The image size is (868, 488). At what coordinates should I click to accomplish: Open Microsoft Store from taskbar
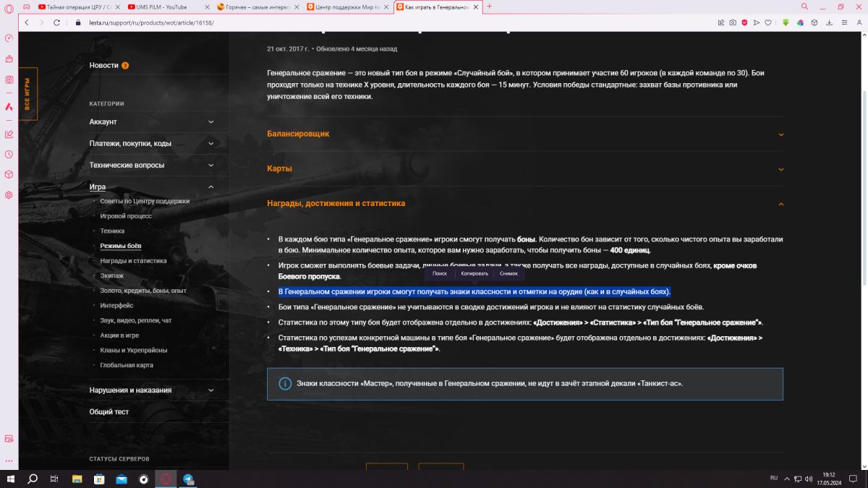pyautogui.click(x=99, y=479)
